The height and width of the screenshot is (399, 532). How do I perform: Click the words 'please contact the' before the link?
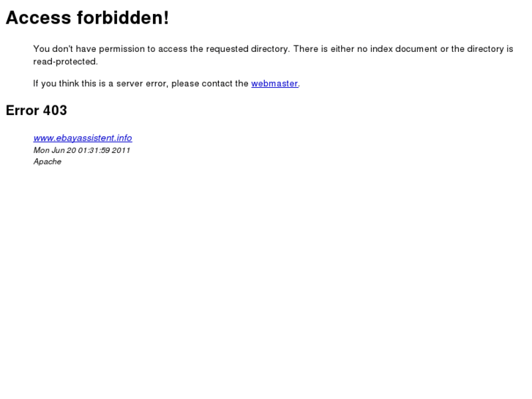(x=210, y=83)
